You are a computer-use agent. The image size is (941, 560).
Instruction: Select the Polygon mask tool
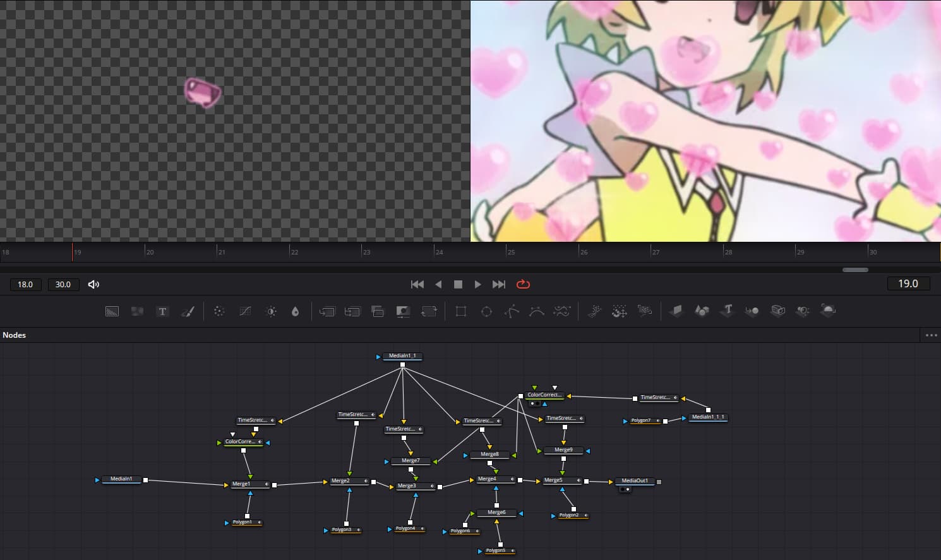point(512,311)
